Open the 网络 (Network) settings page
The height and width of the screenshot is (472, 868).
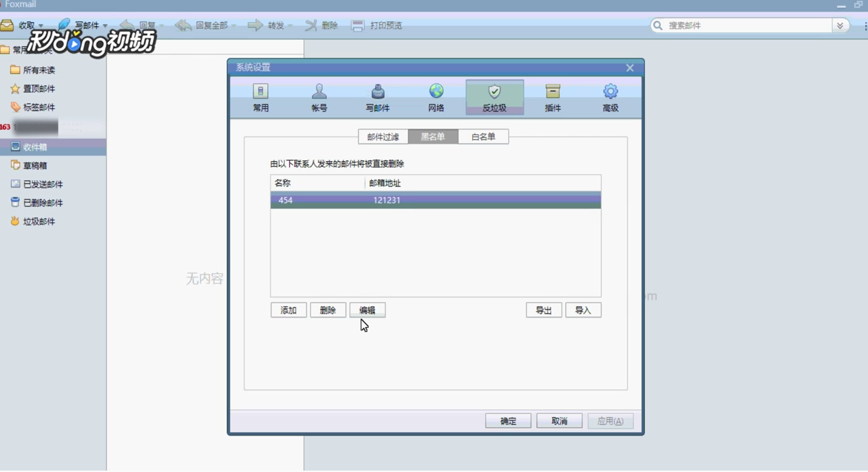tap(436, 96)
